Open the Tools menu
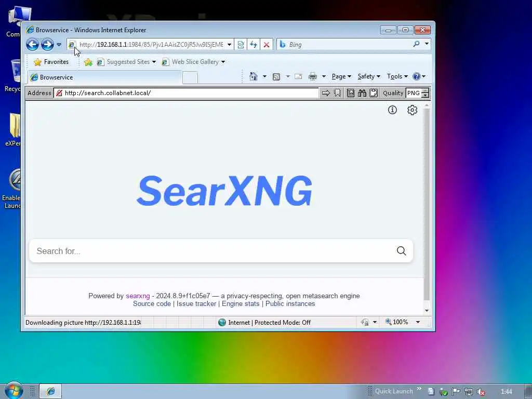The width and height of the screenshot is (532, 399). (397, 76)
